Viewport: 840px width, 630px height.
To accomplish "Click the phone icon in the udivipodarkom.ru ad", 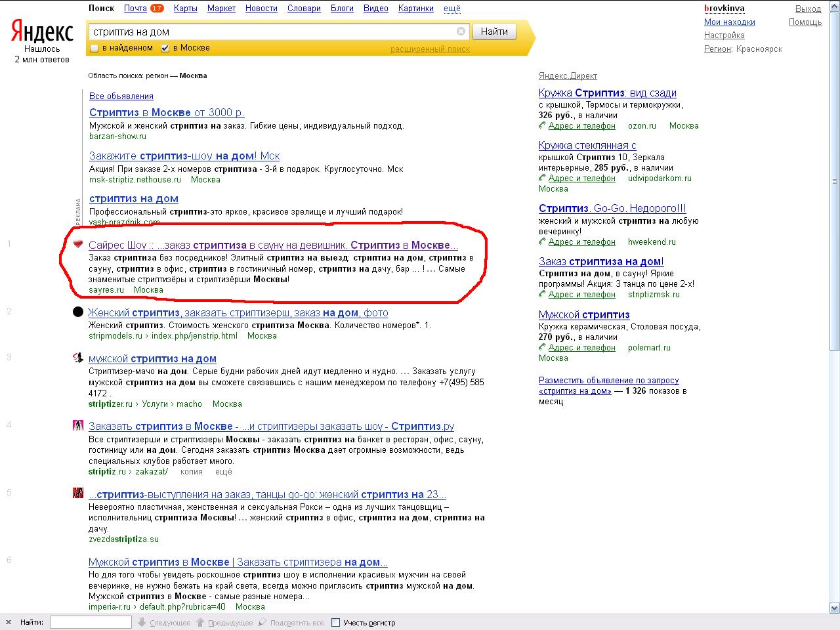I will 542,178.
